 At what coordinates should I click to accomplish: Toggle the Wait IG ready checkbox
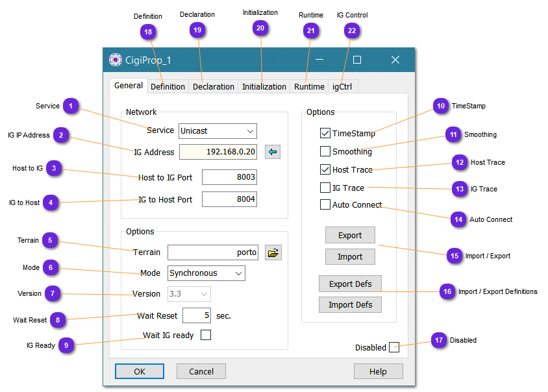click(206, 336)
